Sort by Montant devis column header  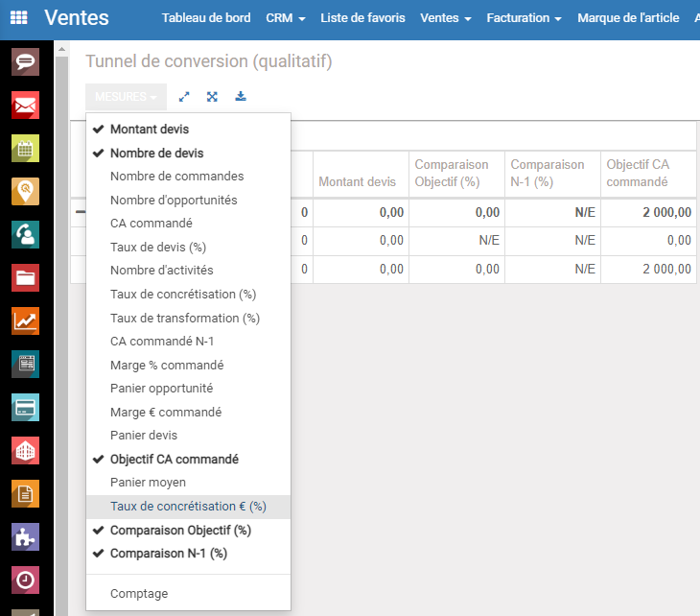tap(361, 175)
